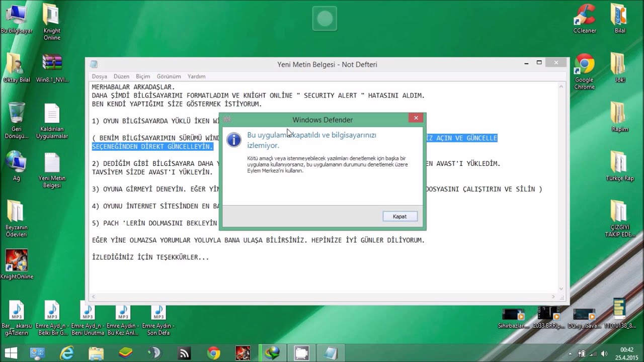Select the Beyzanın Ödevleri folder
Image resolution: width=644 pixels, height=362 pixels.
point(16,218)
